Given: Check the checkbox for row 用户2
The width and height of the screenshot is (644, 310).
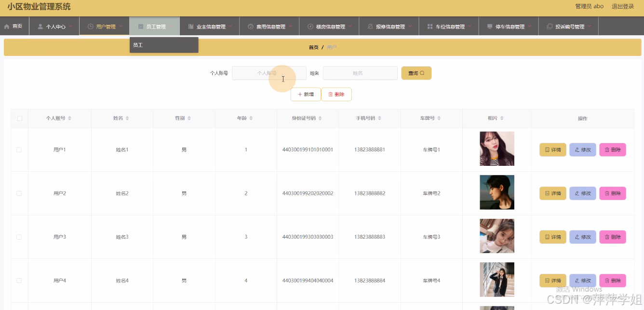Looking at the screenshot, I should [19, 193].
